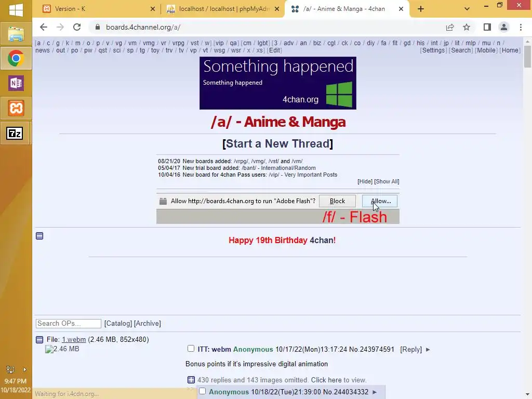The width and height of the screenshot is (532, 399).
Task: Open 7-Zip from the taskbar
Action: pos(15,134)
